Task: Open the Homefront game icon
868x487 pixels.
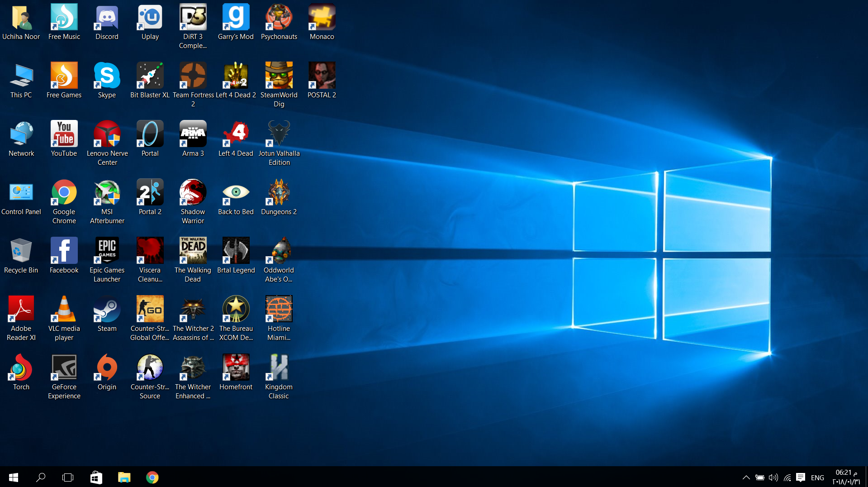Action: pyautogui.click(x=236, y=368)
